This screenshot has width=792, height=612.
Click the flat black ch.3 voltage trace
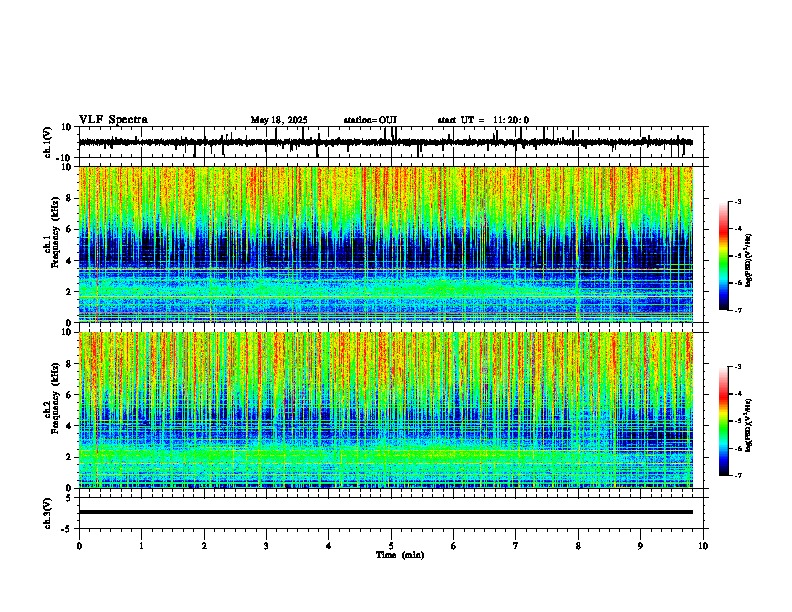385,512
